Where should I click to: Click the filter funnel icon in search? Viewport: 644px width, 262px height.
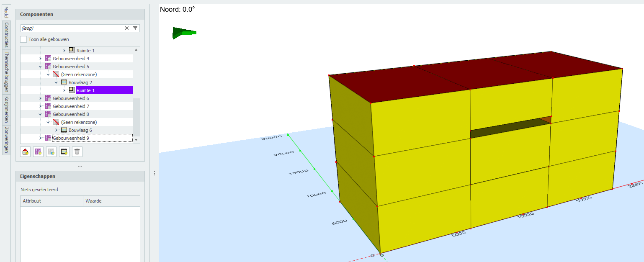tap(135, 28)
